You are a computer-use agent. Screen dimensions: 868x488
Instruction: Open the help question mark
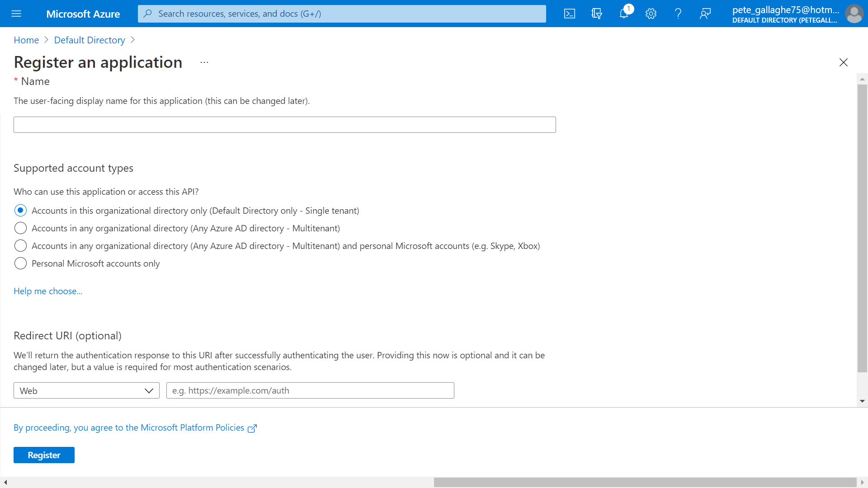point(678,14)
